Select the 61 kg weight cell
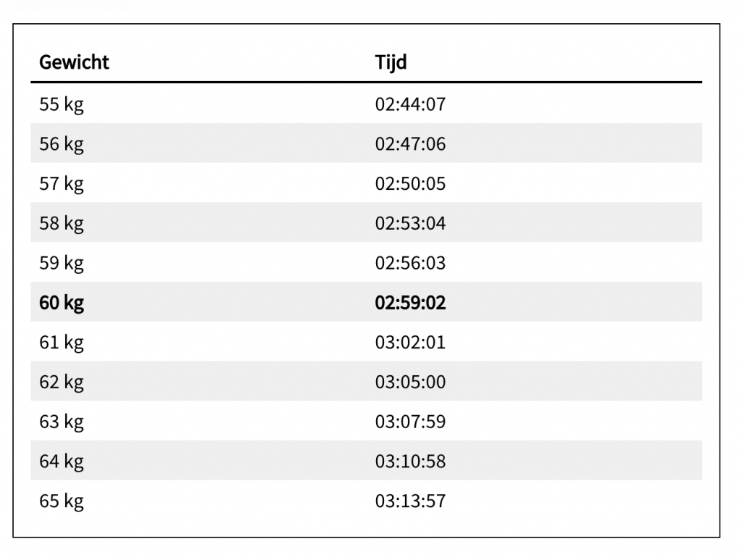 [62, 342]
